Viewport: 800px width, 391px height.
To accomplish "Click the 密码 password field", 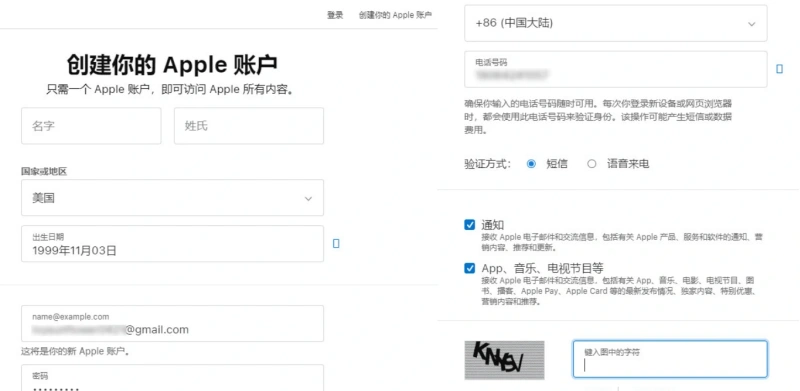I will click(x=172, y=378).
